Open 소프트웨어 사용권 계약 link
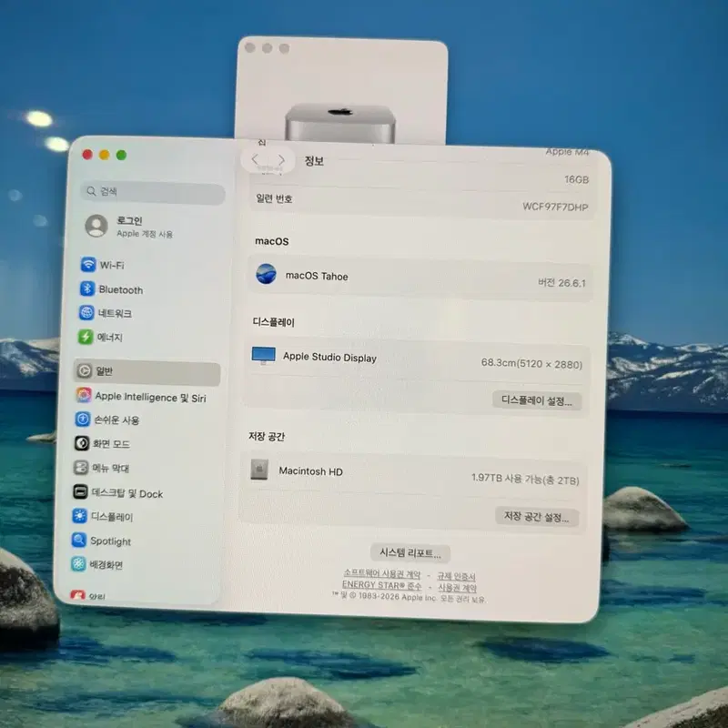The height and width of the screenshot is (728, 728). (x=381, y=573)
